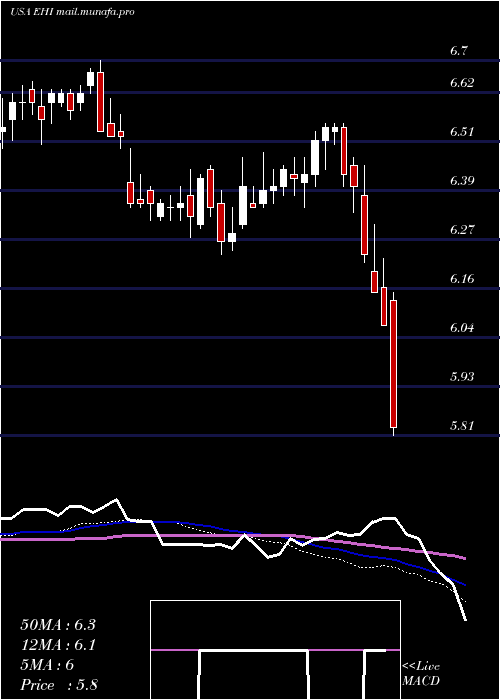Screen dimensions: 500x700
Task: Click the 6.04 price axis label
Action: click(x=462, y=328)
